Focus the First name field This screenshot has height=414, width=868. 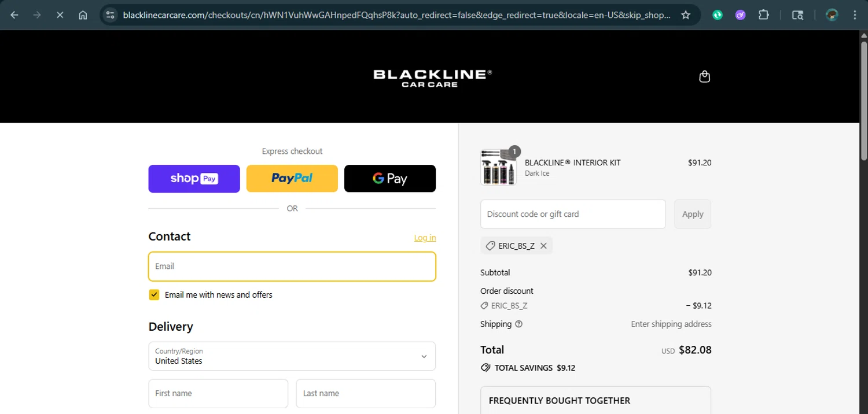[x=218, y=393]
